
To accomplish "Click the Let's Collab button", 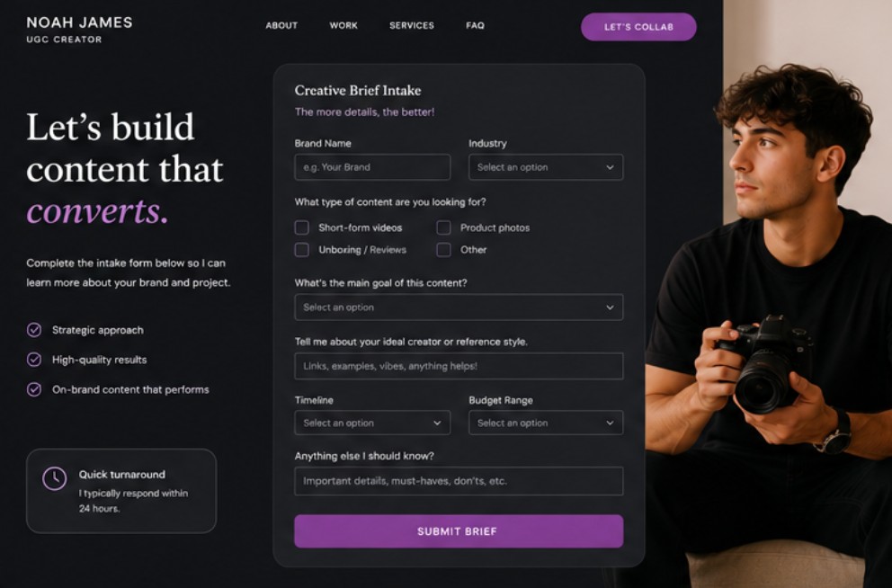I will click(x=638, y=27).
